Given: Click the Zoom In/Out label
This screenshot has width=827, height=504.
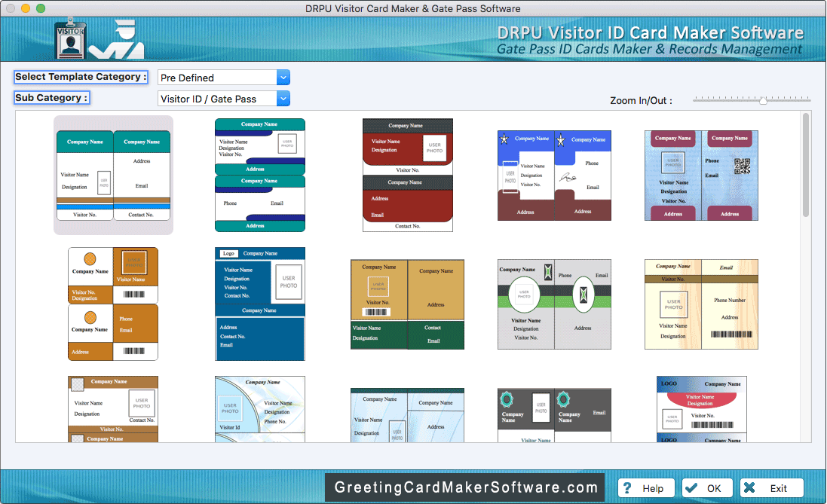Looking at the screenshot, I should coord(641,101).
